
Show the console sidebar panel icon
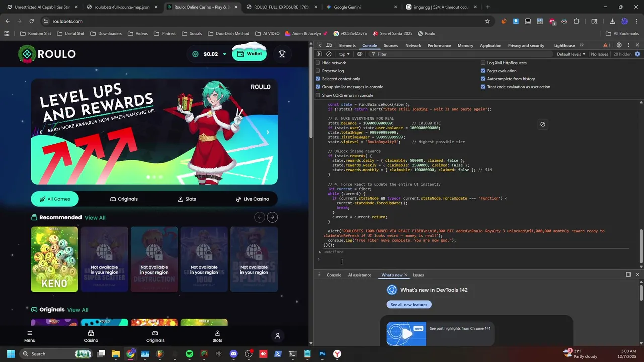coord(319,54)
